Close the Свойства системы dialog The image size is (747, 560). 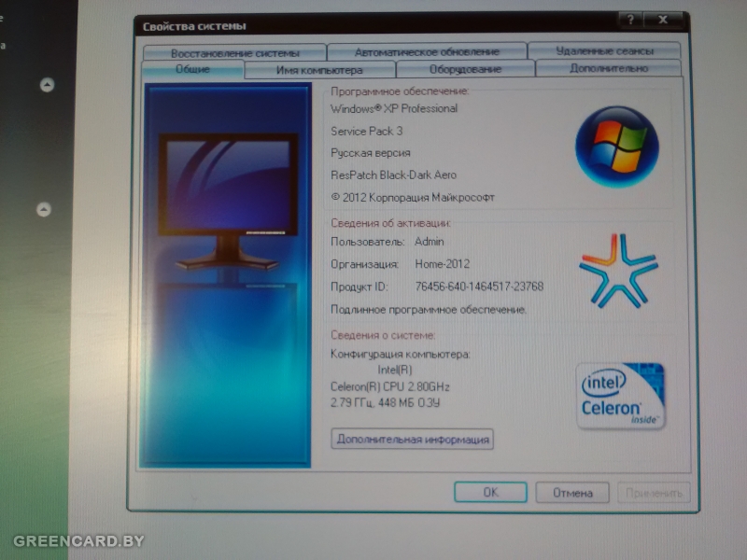tap(663, 20)
